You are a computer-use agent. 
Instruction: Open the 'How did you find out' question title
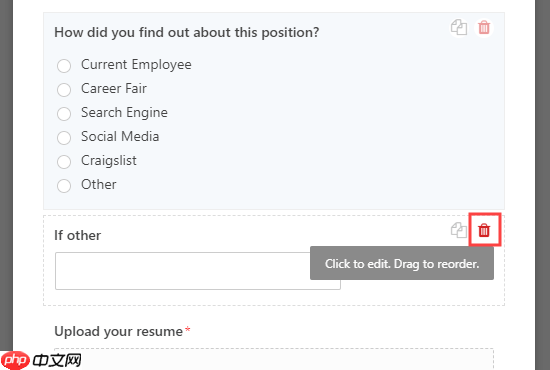187,33
